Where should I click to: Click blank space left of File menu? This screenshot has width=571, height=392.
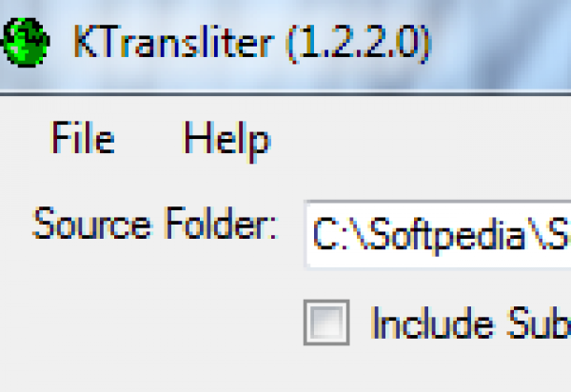pyautogui.click(x=21, y=139)
